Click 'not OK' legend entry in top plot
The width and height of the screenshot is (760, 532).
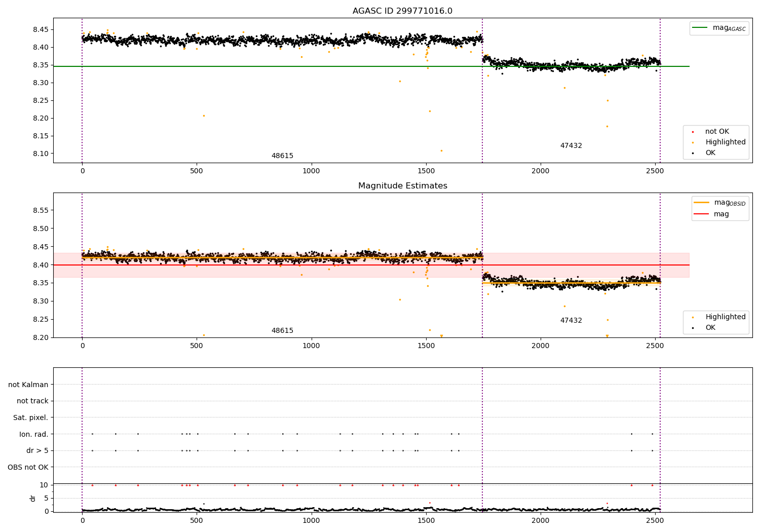pos(717,132)
